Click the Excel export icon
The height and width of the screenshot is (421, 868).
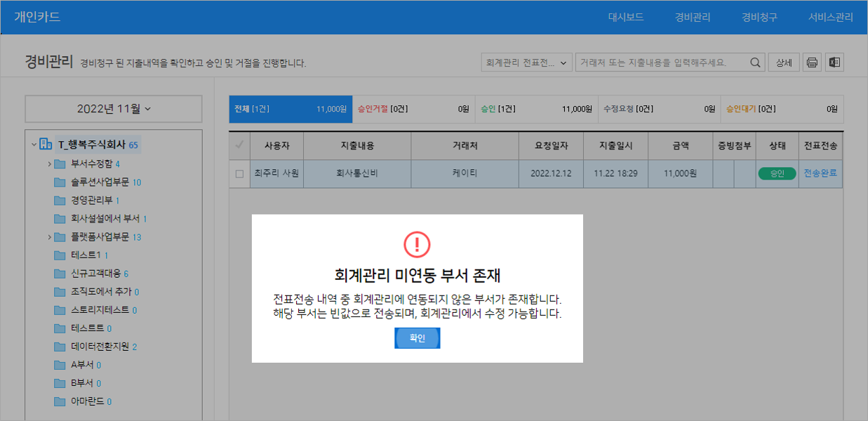pos(834,62)
